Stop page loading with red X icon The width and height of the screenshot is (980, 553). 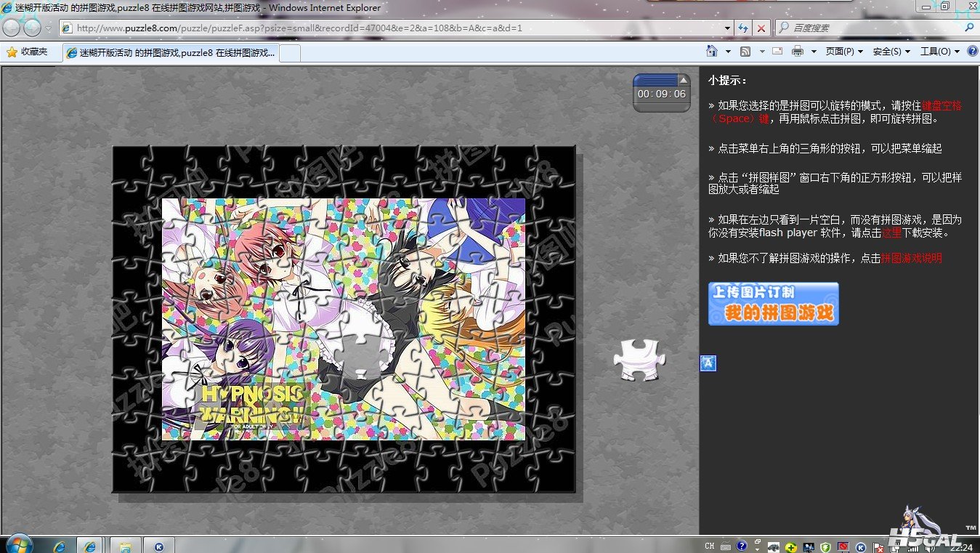pyautogui.click(x=761, y=28)
